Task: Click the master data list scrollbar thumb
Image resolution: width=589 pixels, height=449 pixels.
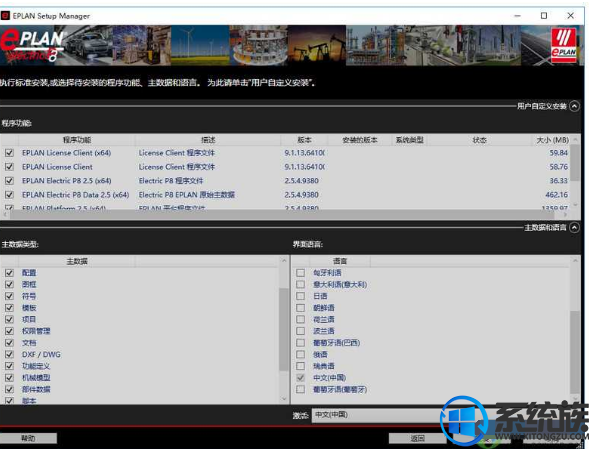Action: tap(284, 330)
